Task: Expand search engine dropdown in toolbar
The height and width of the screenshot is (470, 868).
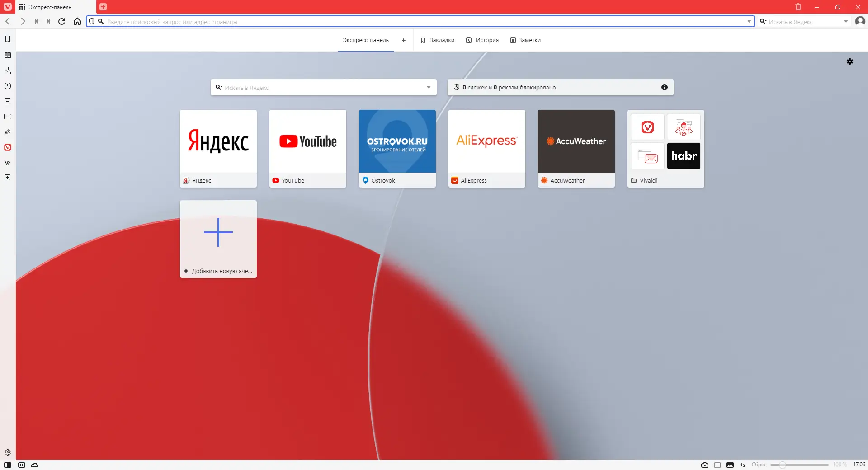Action: click(x=846, y=21)
